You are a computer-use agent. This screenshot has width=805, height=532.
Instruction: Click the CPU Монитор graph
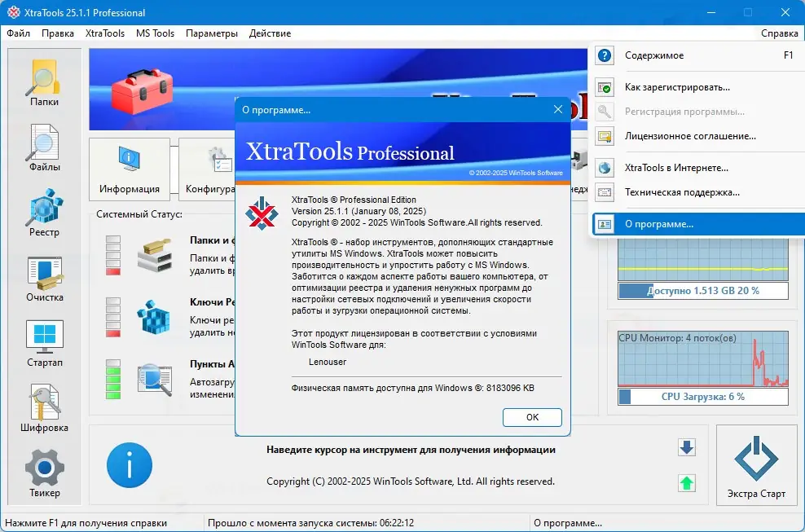[x=703, y=358]
